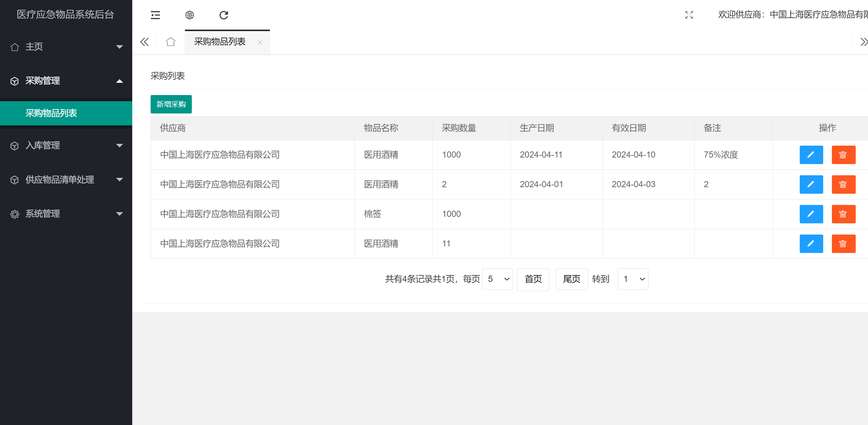Edit the 75%浓度 医用酒精 purchase row
868x425 pixels.
pyautogui.click(x=811, y=155)
